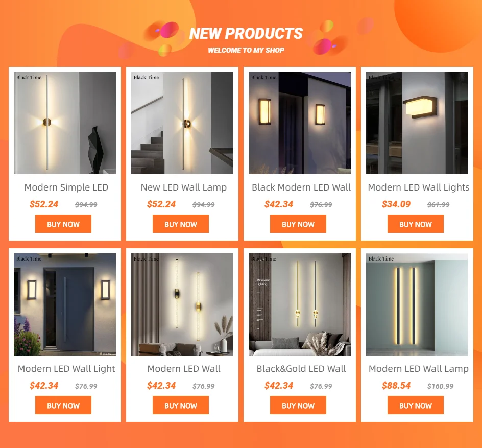Screen dimensions: 482x448
Task: Click the $42.34 price under Black&Gold LED Wall
Action: pyautogui.click(x=279, y=386)
